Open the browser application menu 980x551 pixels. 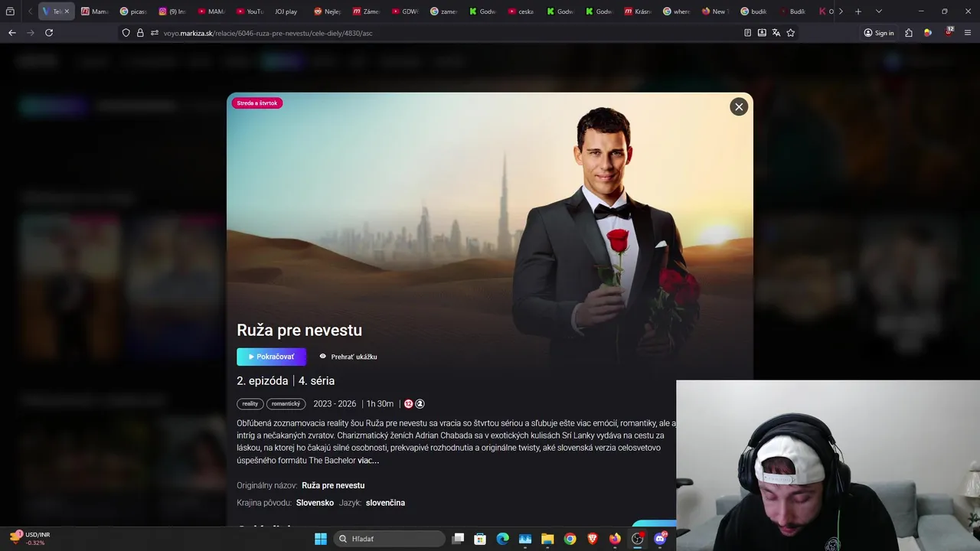click(968, 33)
